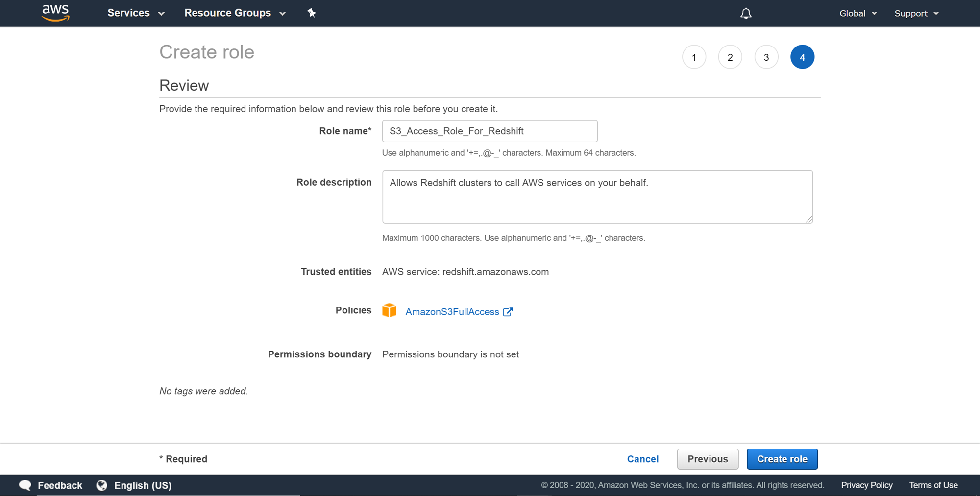The width and height of the screenshot is (980, 496).
Task: Expand the Services menu
Action: click(x=135, y=13)
